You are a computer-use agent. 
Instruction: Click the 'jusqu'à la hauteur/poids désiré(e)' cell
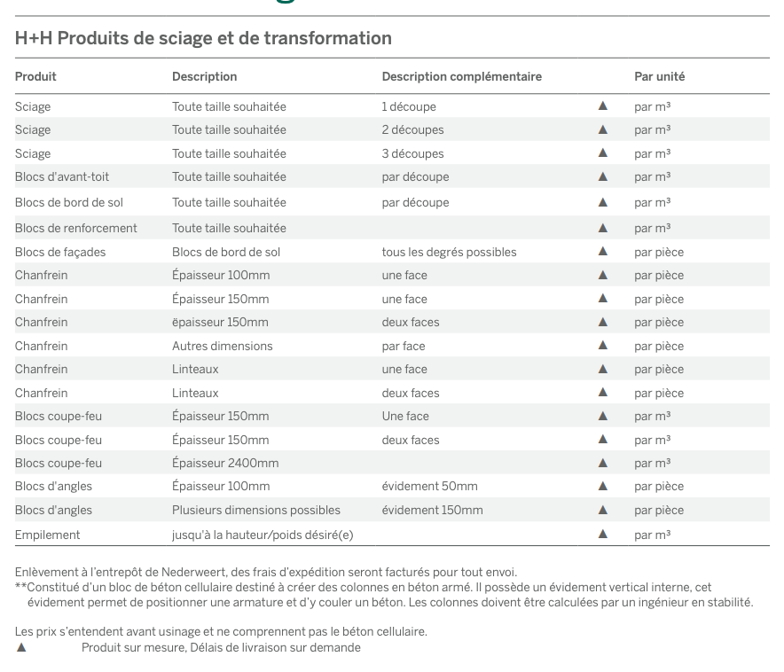click(x=262, y=535)
